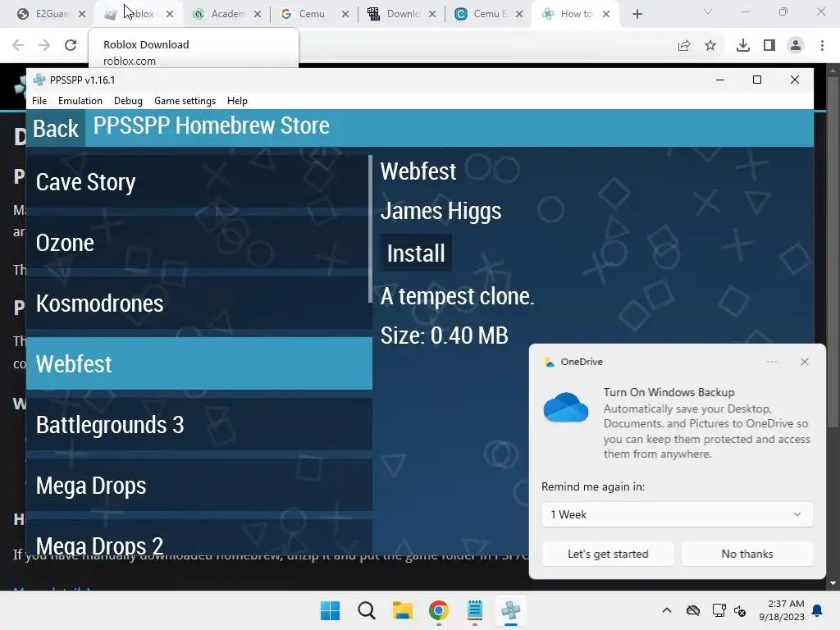Open Chrome from the taskbar
The width and height of the screenshot is (840, 630).
(438, 610)
